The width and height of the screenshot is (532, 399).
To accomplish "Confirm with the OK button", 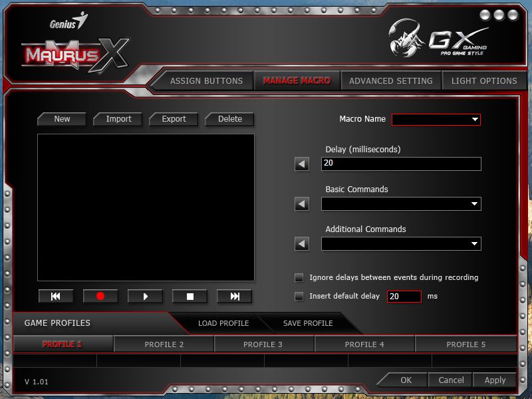I will pos(406,380).
